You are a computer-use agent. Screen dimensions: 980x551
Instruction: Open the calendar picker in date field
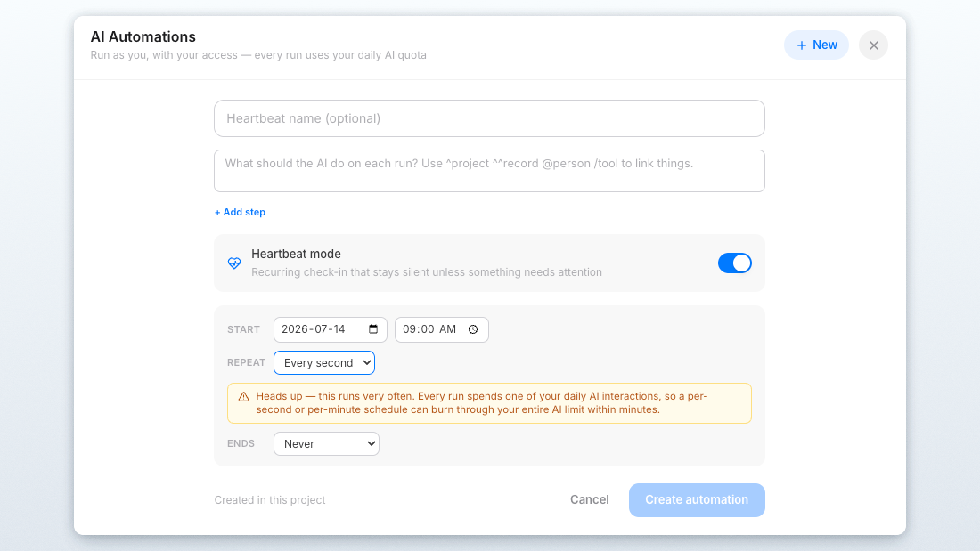point(373,329)
